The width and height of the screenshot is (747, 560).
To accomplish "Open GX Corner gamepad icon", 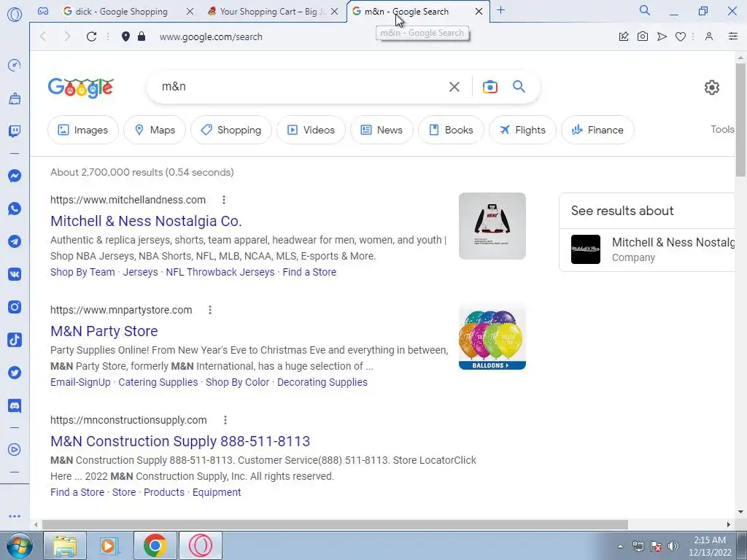I will [x=43, y=11].
